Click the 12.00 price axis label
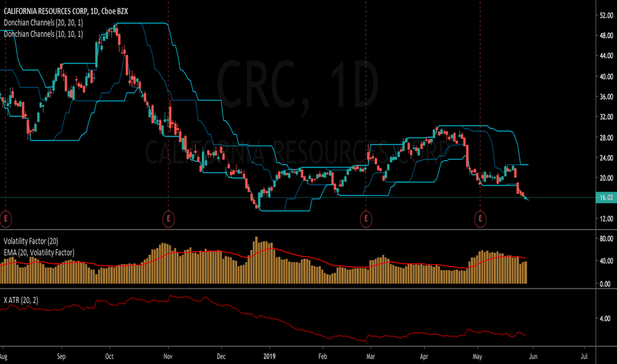 (606, 218)
